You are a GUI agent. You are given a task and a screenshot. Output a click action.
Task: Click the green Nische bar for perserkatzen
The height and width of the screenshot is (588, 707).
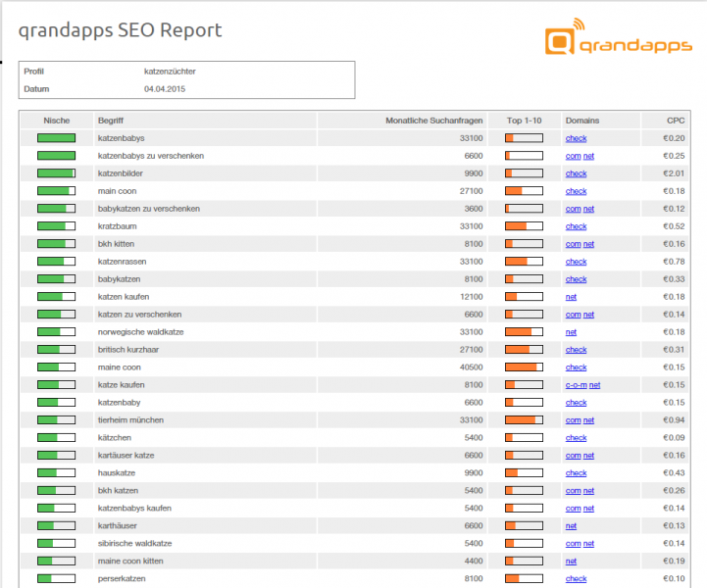pos(56,578)
